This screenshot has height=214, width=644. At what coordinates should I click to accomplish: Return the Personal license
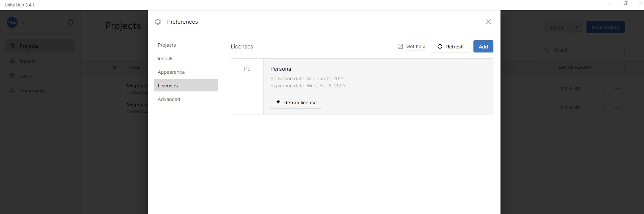point(295,102)
